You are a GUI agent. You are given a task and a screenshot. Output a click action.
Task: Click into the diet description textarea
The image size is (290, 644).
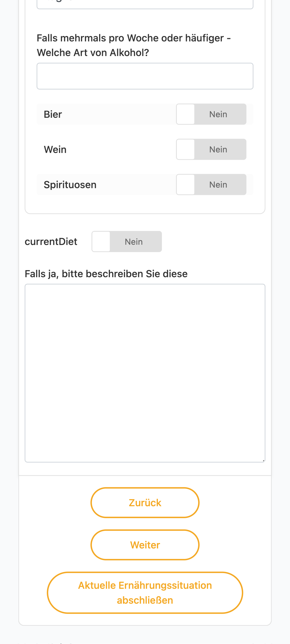145,373
